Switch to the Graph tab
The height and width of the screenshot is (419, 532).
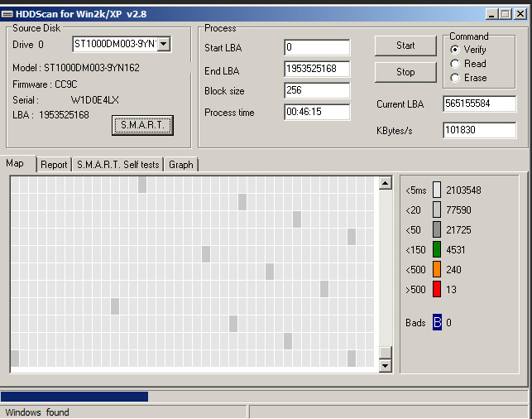[x=180, y=165]
